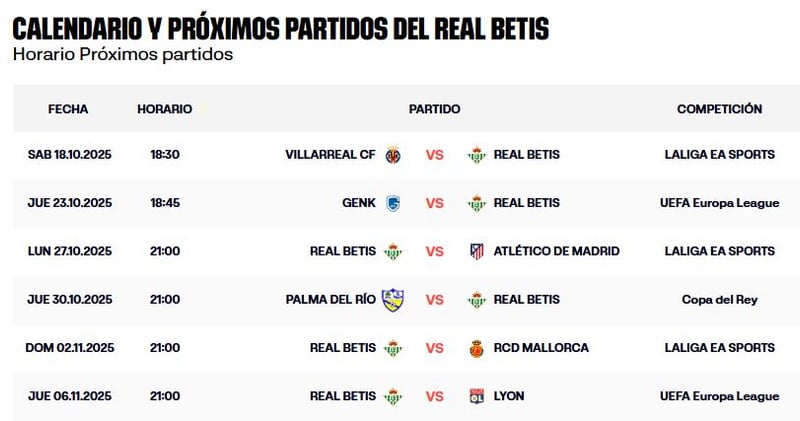Open the Copa del Rey competition link

719,300
